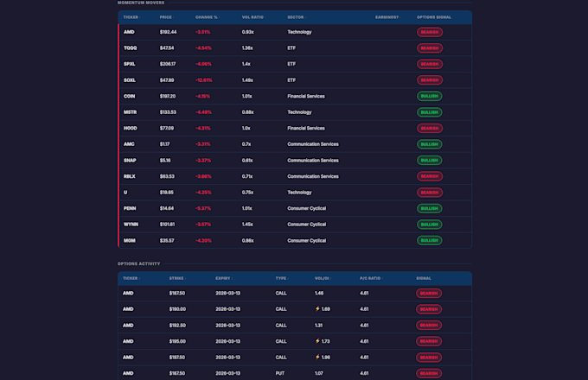Image resolution: width=588 pixels, height=380 pixels.
Task: Click the Bullish badge in WYNN row
Action: [x=430, y=225]
